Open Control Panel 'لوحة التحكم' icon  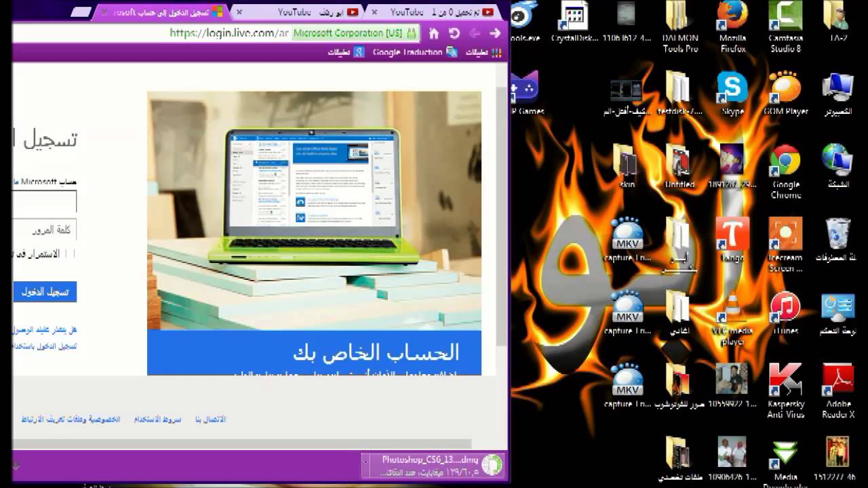[x=838, y=313]
